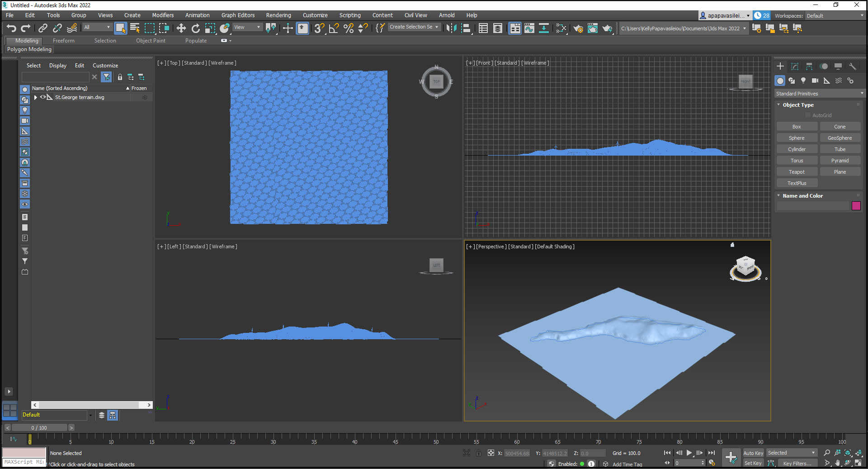Click the Teapot primitive button
The image size is (868, 469).
click(x=797, y=172)
